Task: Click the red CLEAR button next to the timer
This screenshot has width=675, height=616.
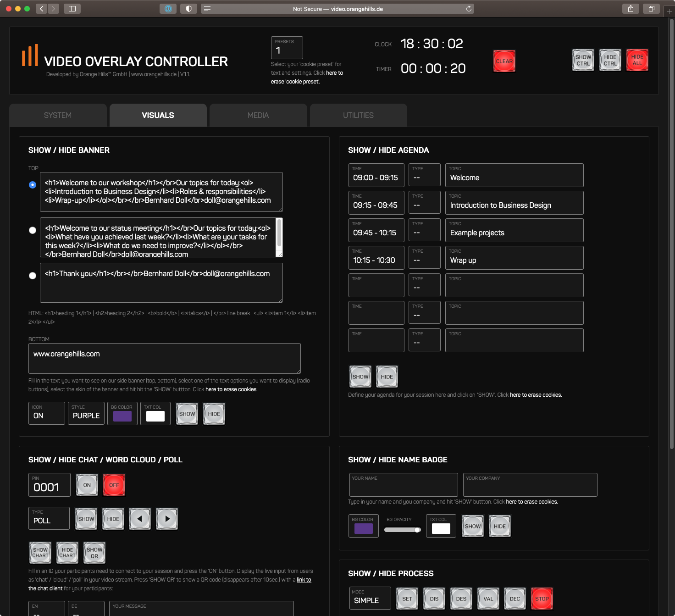Action: pyautogui.click(x=503, y=61)
